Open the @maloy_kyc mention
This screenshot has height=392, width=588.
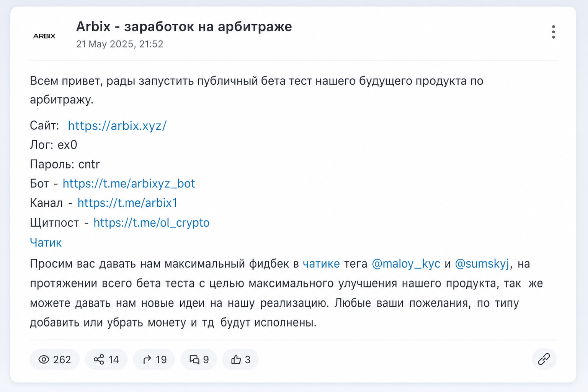click(406, 264)
